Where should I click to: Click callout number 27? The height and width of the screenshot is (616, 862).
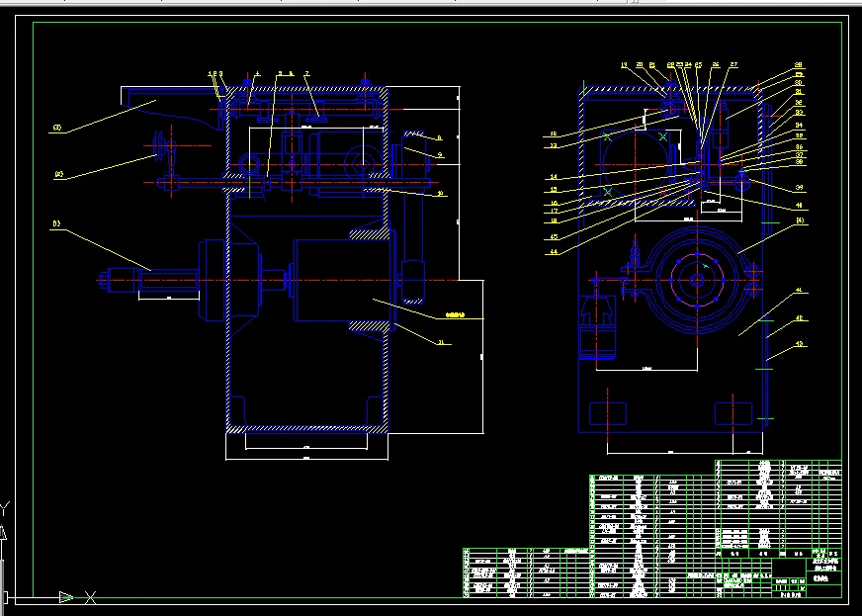[x=733, y=65]
